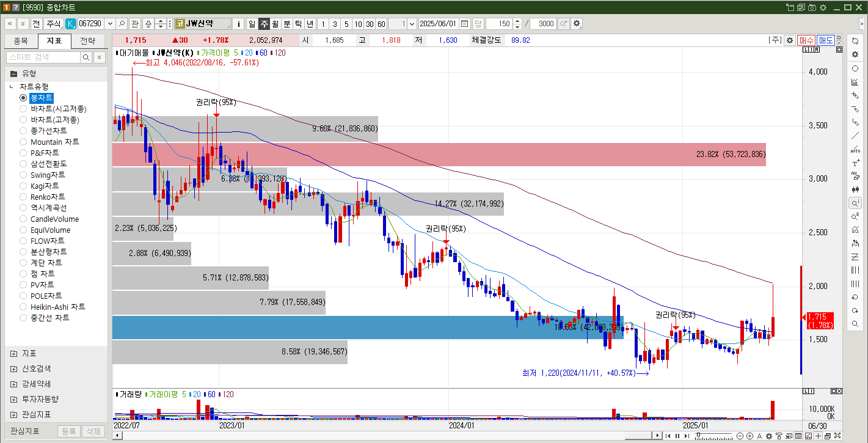Expand the 투자자동향 tree section
868x443 pixels.
coord(14,399)
